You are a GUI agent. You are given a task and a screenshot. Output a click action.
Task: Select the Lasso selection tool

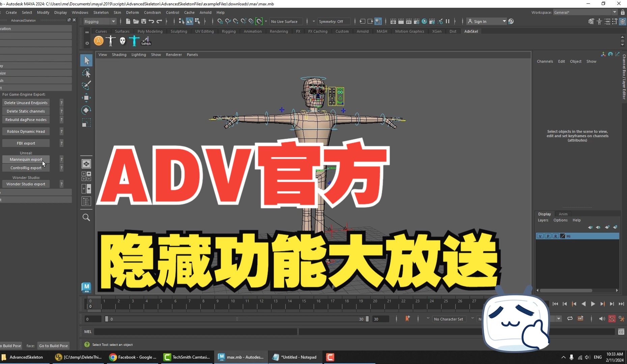point(86,73)
